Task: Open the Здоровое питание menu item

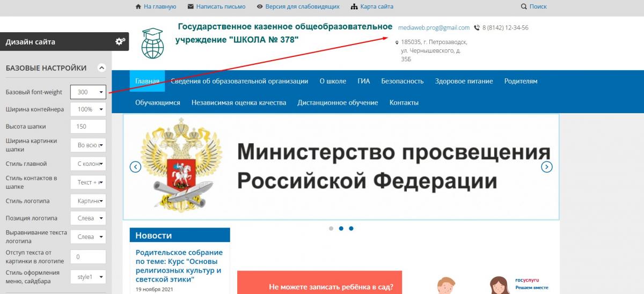Action: [x=464, y=81]
